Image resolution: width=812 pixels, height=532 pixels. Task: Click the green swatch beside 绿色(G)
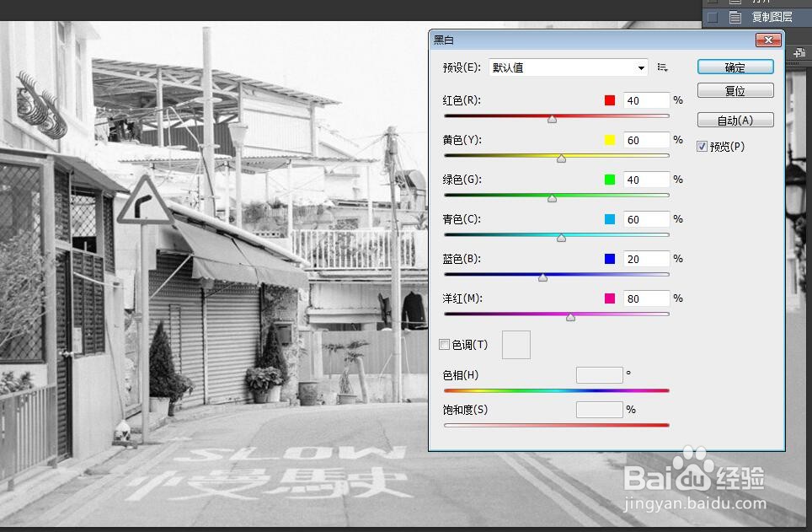610,179
